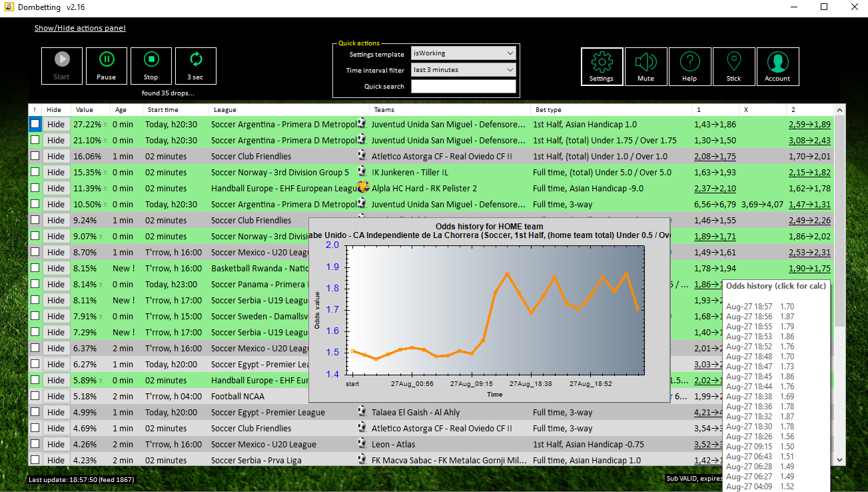Hide the 27.22% drop row

pyautogui.click(x=56, y=124)
